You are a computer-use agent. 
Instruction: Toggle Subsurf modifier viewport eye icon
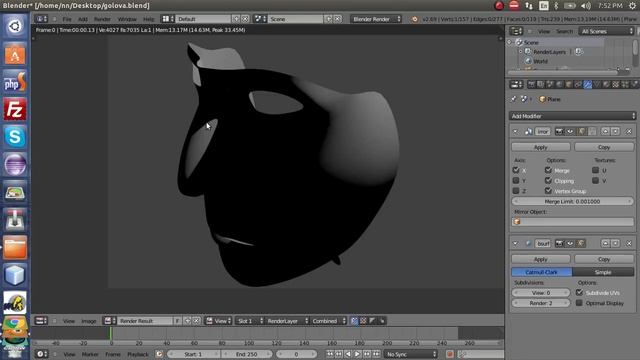[570, 244]
